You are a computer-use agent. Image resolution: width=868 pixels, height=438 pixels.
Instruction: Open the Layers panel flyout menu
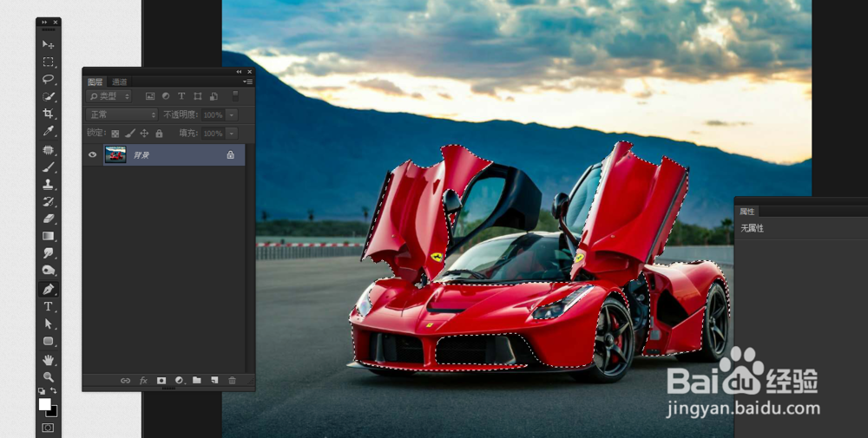pos(248,82)
